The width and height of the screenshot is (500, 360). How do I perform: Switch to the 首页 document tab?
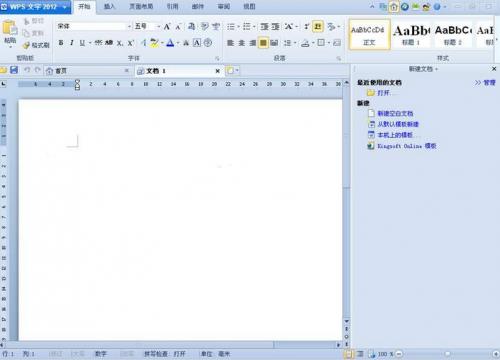click(87, 71)
